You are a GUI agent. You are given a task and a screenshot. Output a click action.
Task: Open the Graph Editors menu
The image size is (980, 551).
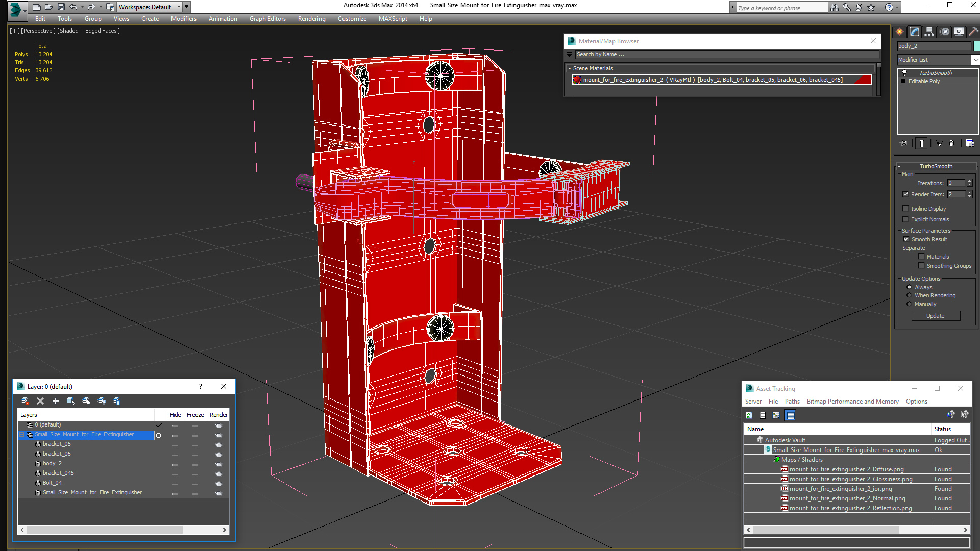(x=267, y=19)
